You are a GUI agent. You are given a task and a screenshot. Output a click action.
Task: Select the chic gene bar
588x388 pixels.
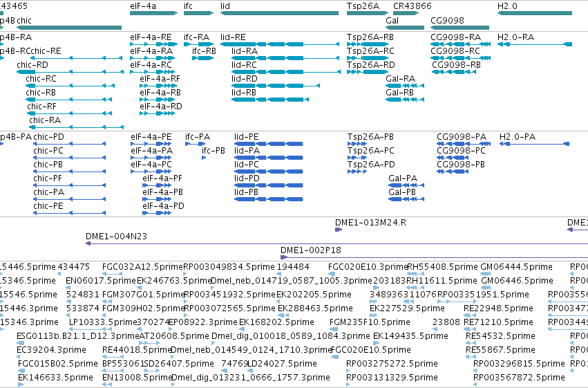[69, 28]
